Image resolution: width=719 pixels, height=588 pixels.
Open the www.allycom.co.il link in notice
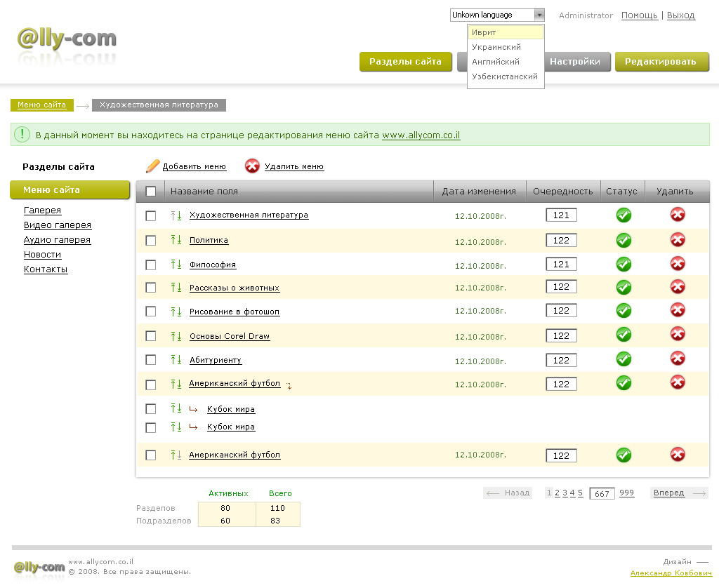tap(421, 135)
